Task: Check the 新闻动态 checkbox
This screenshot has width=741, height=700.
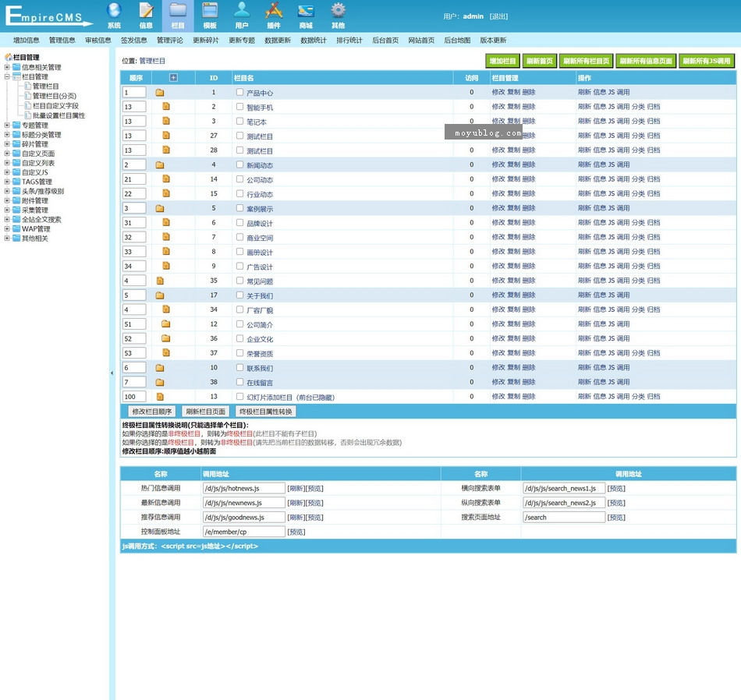Action: [240, 164]
